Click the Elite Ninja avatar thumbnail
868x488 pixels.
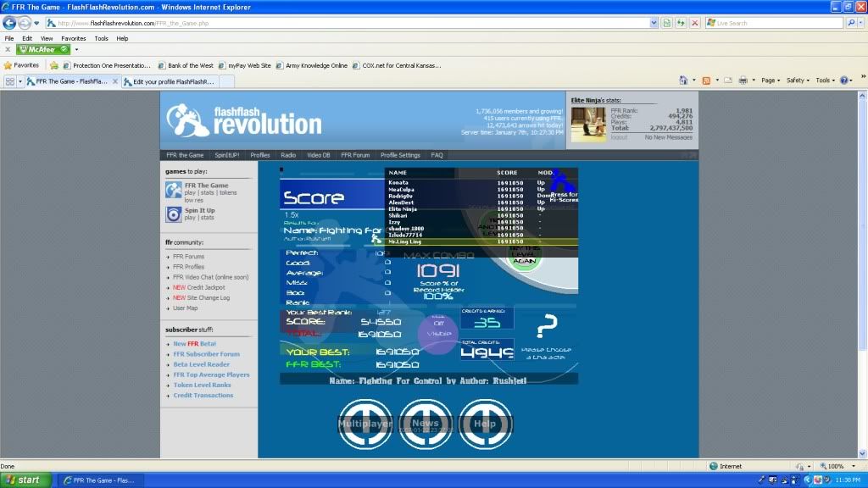[x=587, y=124]
